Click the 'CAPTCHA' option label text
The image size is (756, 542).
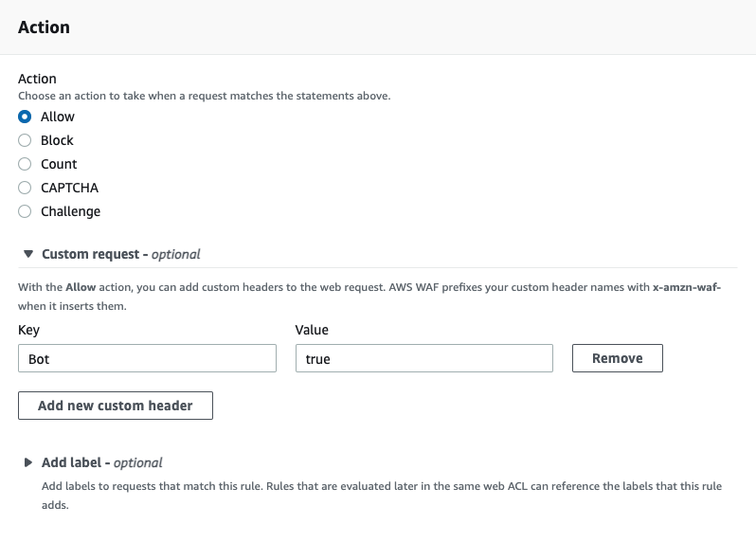click(69, 188)
